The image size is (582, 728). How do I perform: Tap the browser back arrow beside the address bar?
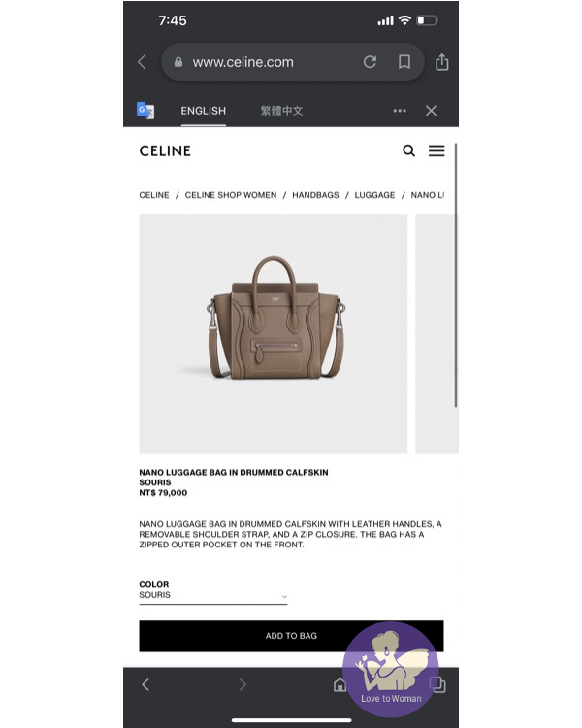pos(142,62)
